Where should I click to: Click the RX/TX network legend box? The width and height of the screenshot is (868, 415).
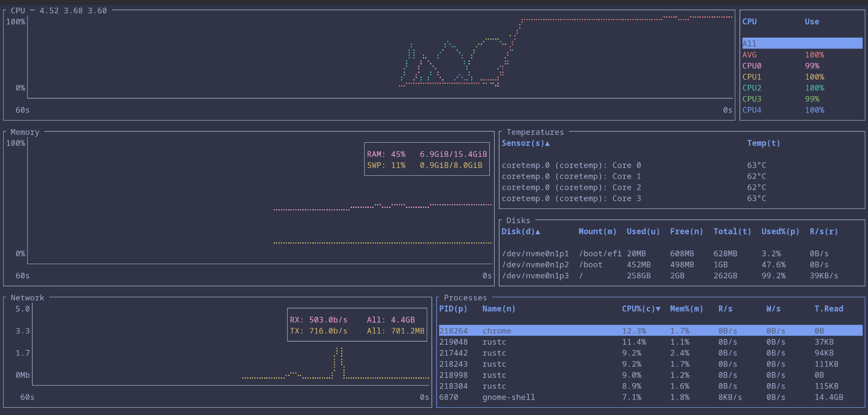(357, 325)
